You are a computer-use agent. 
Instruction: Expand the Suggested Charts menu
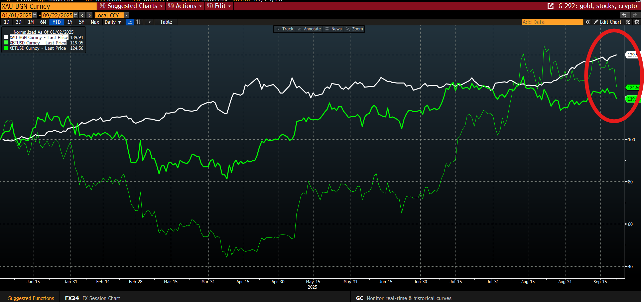coord(132,6)
